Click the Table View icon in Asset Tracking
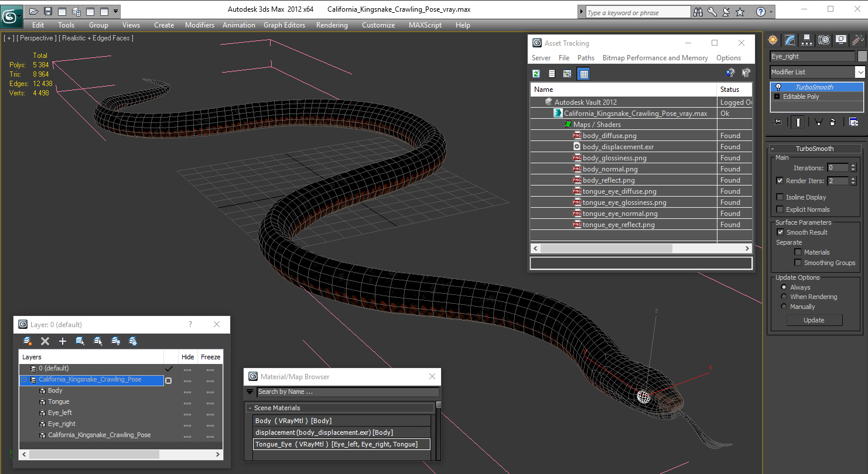 click(583, 73)
